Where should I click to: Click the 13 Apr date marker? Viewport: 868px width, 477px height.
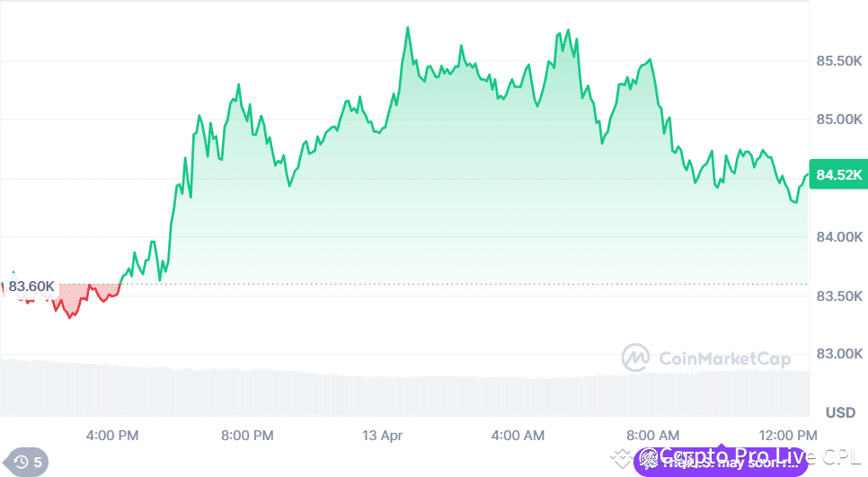click(x=382, y=436)
